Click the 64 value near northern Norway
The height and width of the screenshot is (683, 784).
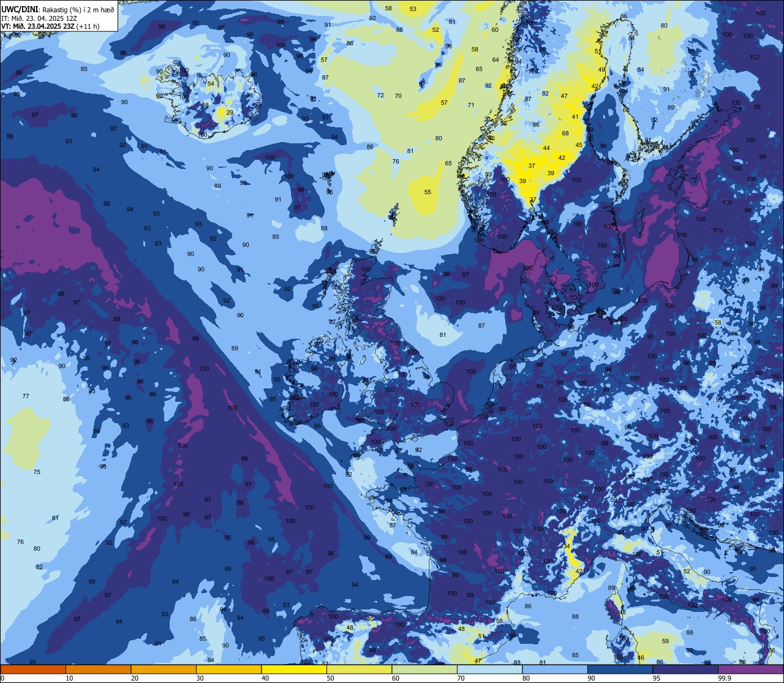(496, 60)
